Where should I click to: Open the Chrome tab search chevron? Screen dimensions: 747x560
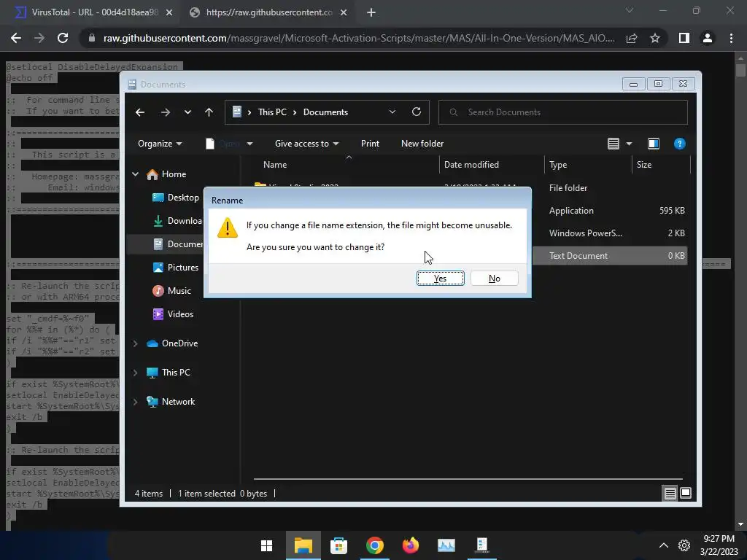tap(630, 10)
